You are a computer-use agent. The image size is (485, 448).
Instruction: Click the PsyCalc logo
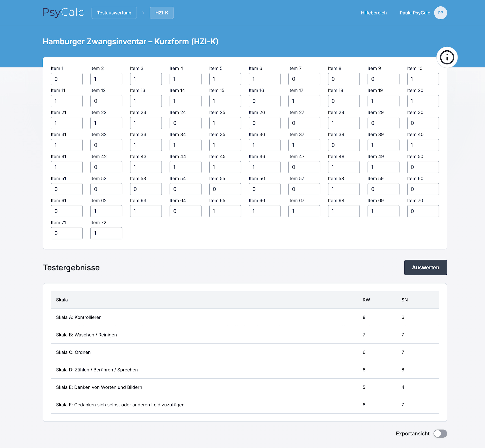[63, 12]
